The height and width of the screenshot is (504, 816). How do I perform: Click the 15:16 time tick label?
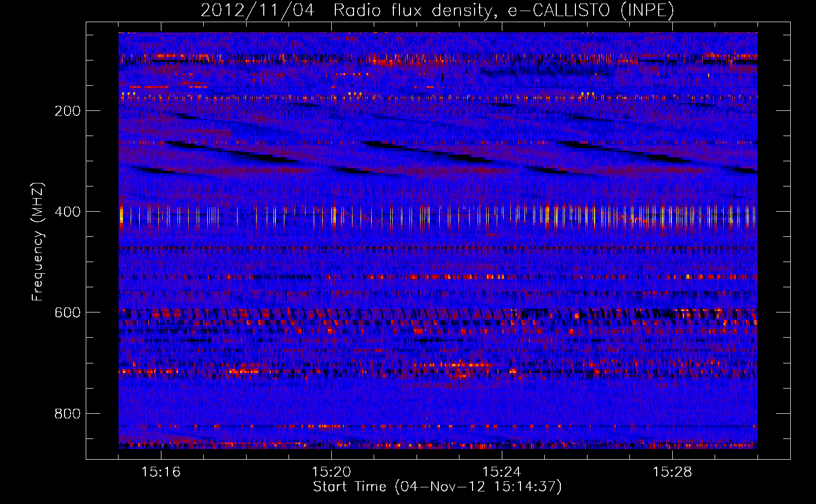point(161,472)
